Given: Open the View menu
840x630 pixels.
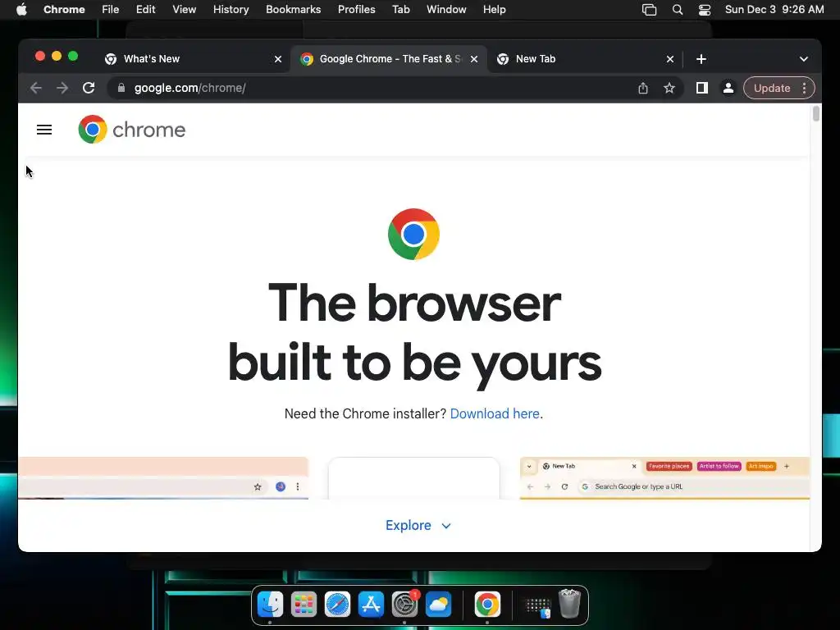Looking at the screenshot, I should [185, 10].
